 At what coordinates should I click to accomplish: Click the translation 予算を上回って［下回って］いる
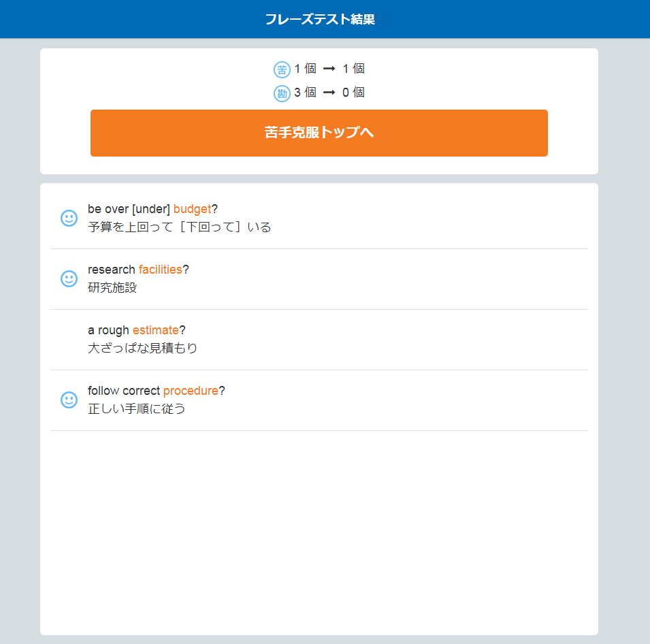pos(180,227)
